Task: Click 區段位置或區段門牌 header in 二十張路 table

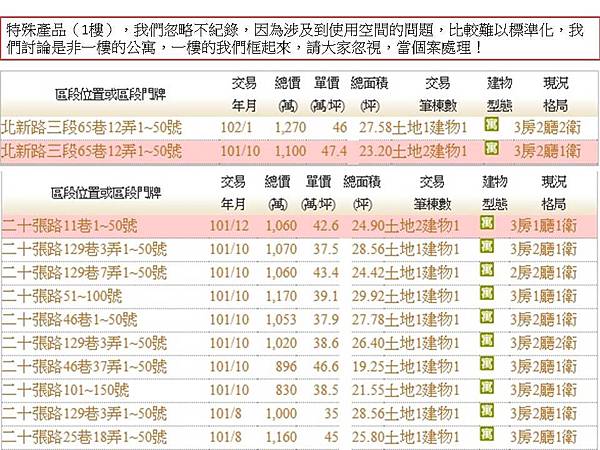Action: click(x=106, y=193)
